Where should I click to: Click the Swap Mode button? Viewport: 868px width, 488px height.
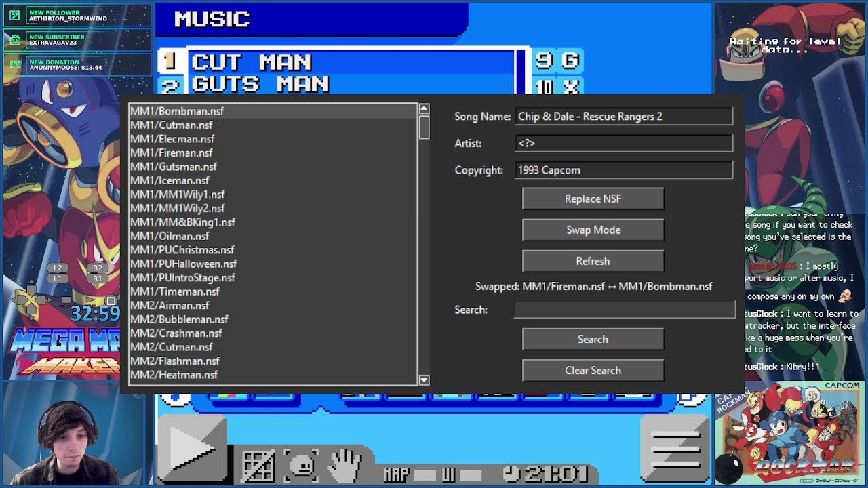click(x=593, y=230)
